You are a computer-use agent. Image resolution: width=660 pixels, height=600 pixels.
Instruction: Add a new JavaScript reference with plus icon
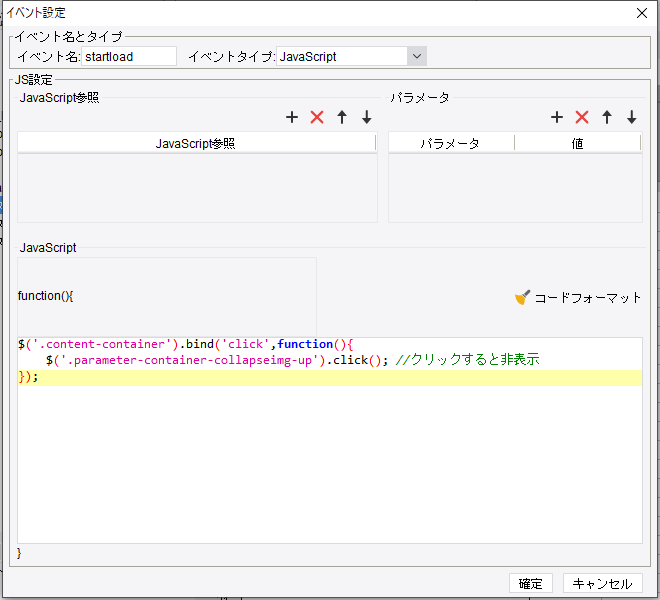click(x=292, y=117)
